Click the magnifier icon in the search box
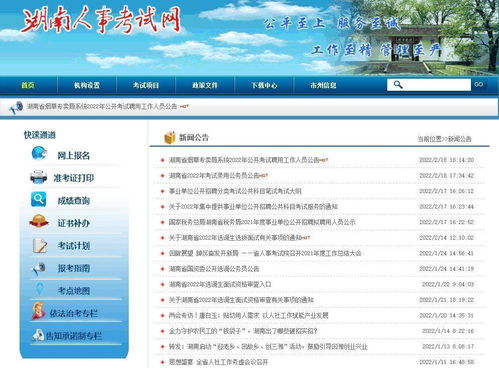 point(398,85)
